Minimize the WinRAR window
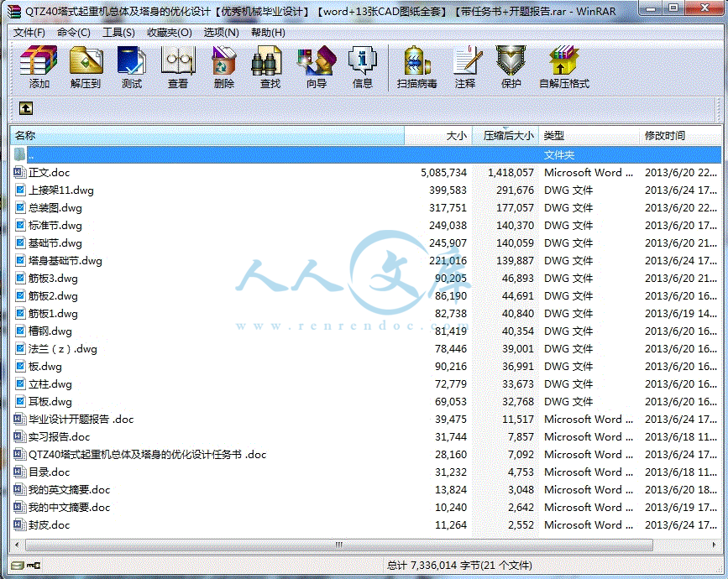 [651, 8]
